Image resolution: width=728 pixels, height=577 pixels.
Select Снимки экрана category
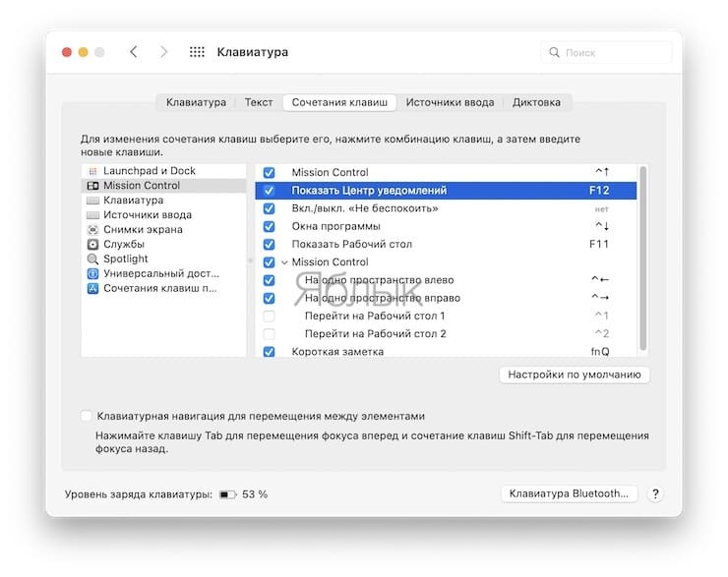pos(163,230)
